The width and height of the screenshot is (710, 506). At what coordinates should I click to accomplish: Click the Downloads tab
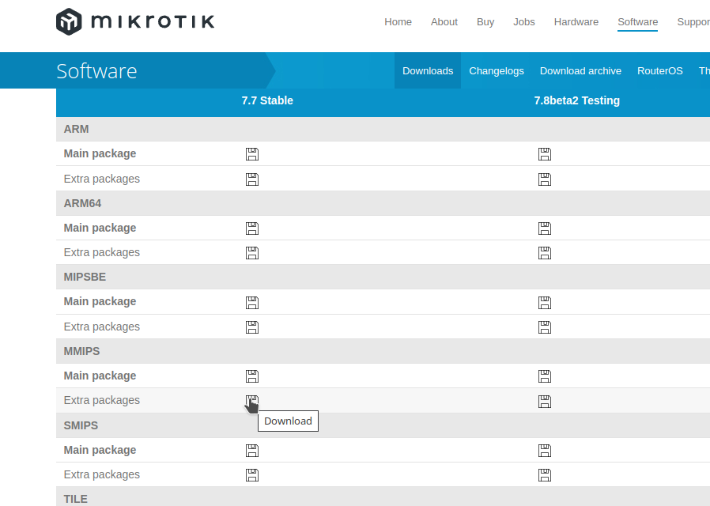(x=427, y=71)
